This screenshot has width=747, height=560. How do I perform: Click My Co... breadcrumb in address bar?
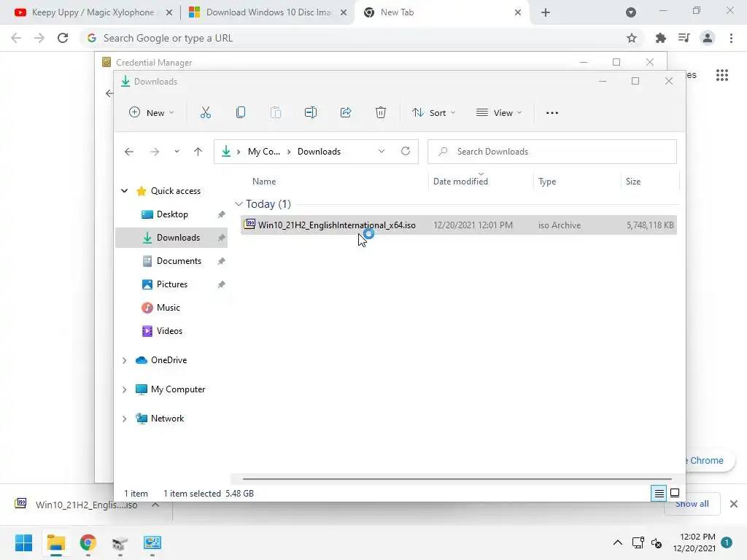(264, 152)
